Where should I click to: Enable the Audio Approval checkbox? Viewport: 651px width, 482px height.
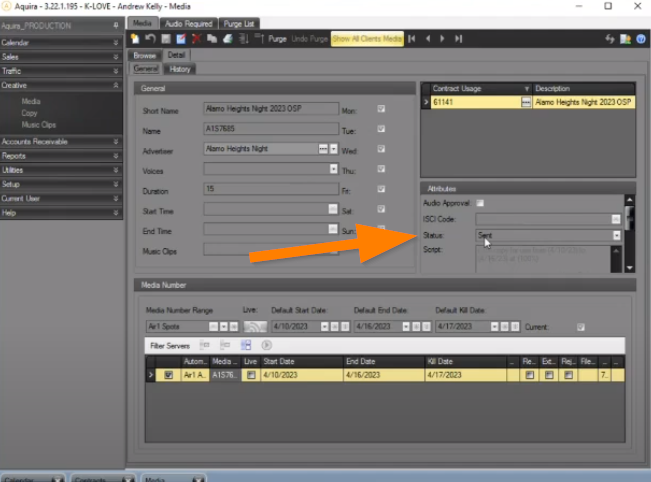(x=480, y=203)
